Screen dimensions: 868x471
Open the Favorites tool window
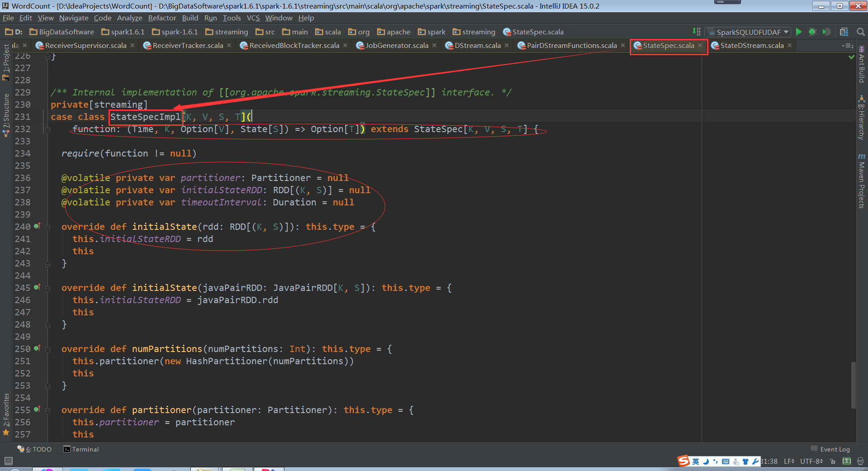point(6,414)
